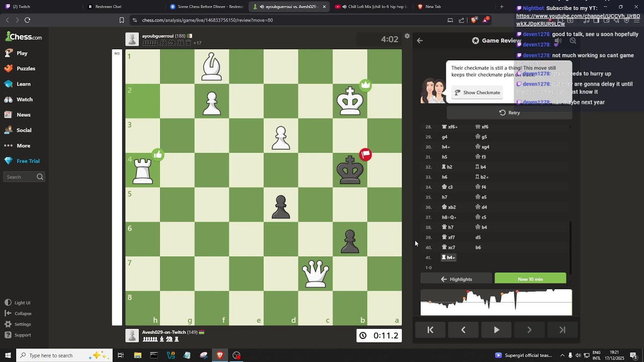The height and width of the screenshot is (362, 644).
Task: Click the Brave Shields lion icon
Action: tap(474, 20)
